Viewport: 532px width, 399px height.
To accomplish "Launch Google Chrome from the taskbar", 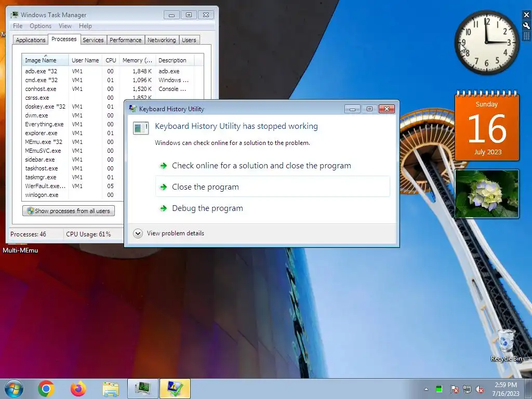I will [46, 389].
